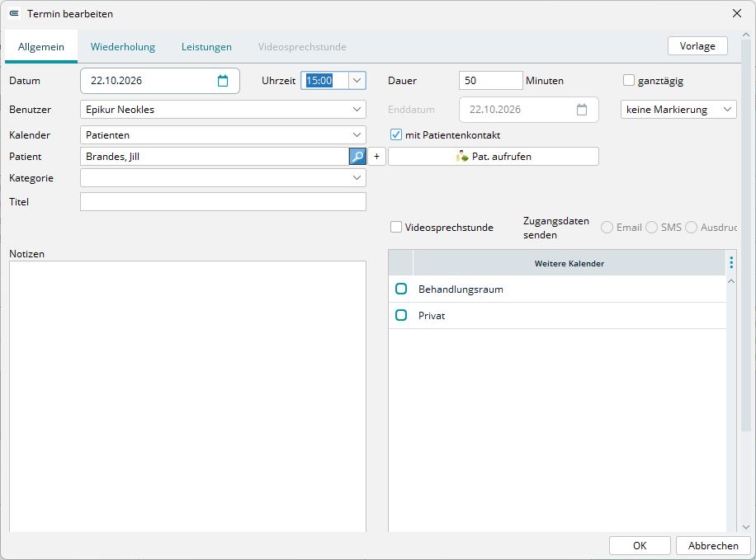This screenshot has width=756, height=560.
Task: Click the Weitere Kalender list scroll-up arrow
Action: click(731, 281)
